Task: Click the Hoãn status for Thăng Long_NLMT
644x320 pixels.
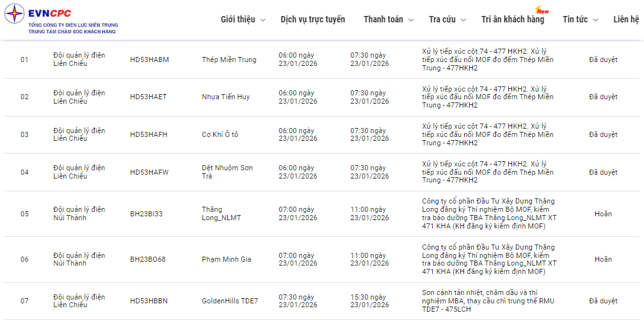Action: tap(603, 214)
